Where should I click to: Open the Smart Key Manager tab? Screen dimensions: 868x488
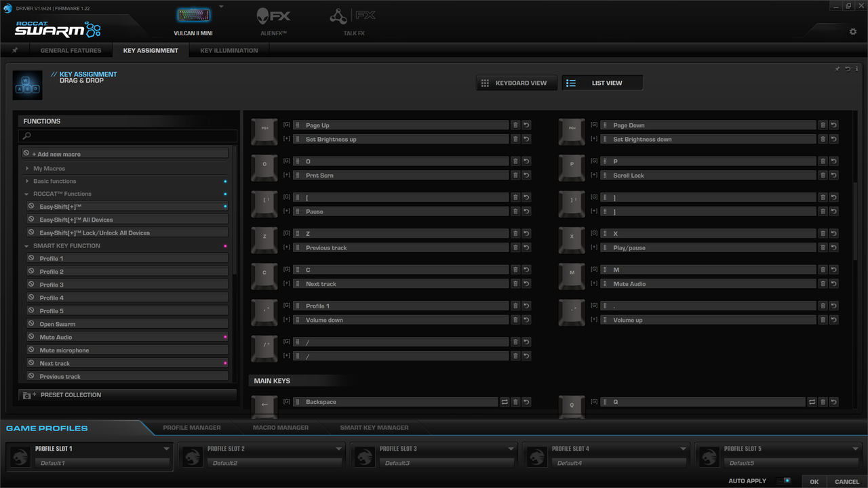coord(374,428)
